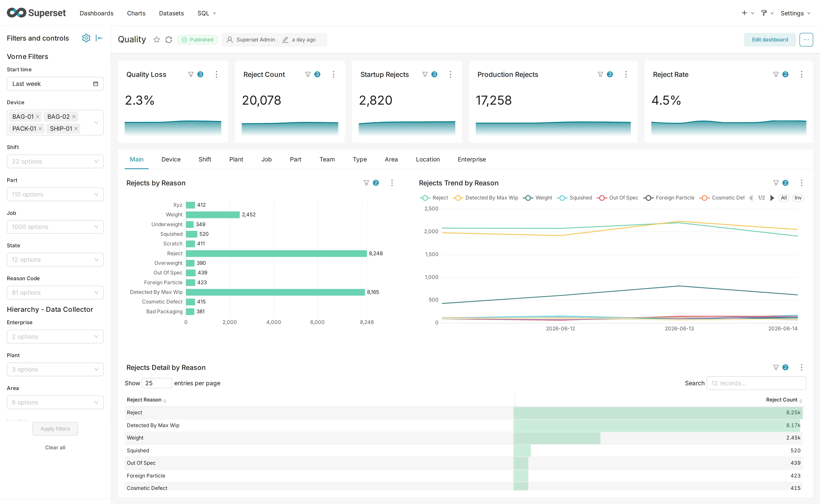
Task: Open the Enterprise filter dropdown
Action: (55, 336)
